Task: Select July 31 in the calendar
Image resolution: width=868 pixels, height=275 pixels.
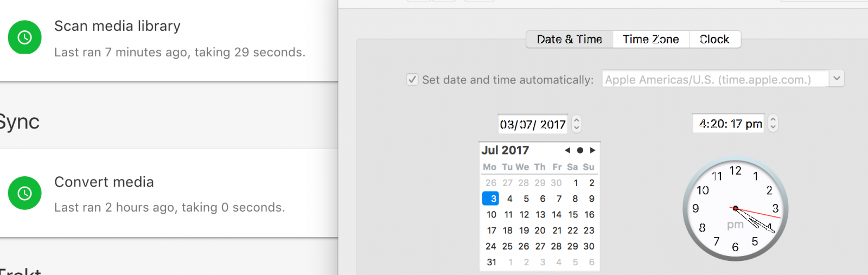Action: [491, 262]
